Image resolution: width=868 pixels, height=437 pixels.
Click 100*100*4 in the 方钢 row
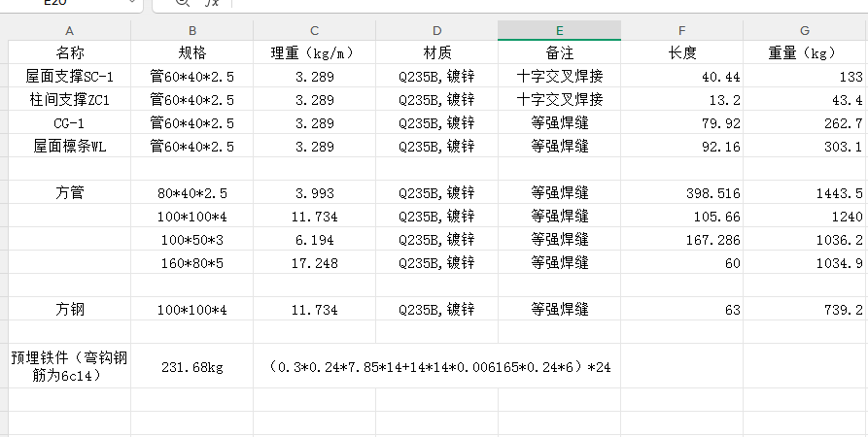(192, 309)
